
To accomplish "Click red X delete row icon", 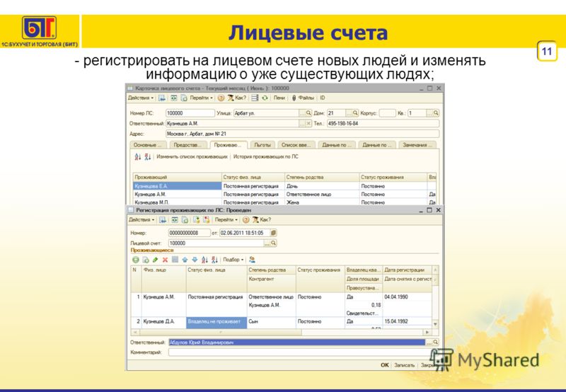I will 166,260.
